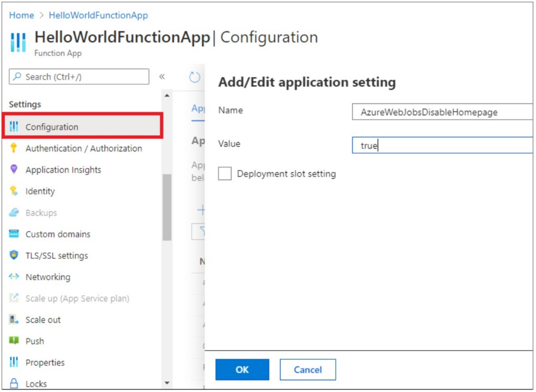Screen dimensions: 536x392
Task: Click the Application Insights lightbulb icon
Action: (x=14, y=169)
